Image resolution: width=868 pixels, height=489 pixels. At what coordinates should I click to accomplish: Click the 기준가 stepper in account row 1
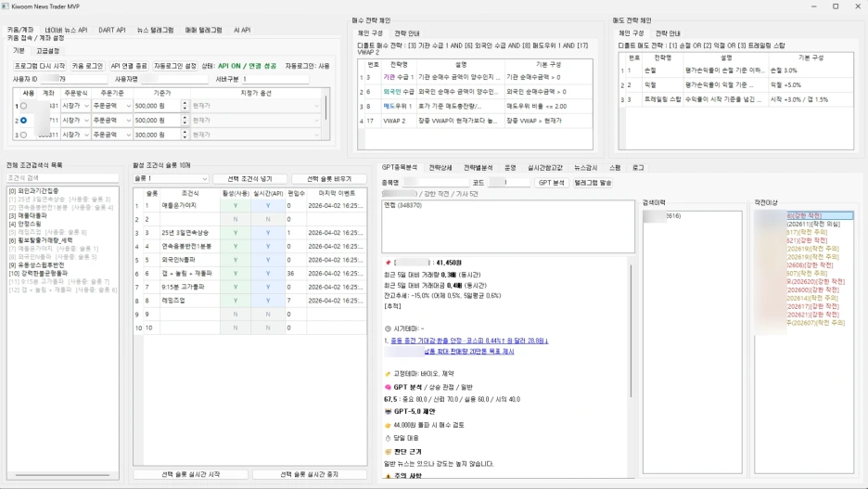click(185, 106)
